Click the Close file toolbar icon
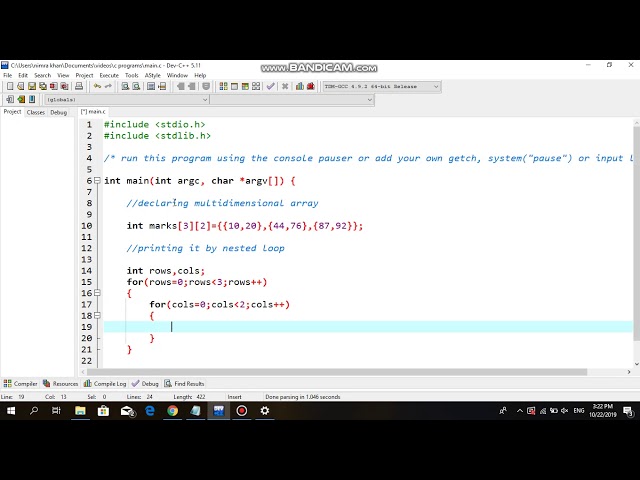This screenshot has height=480, width=640. [53, 86]
